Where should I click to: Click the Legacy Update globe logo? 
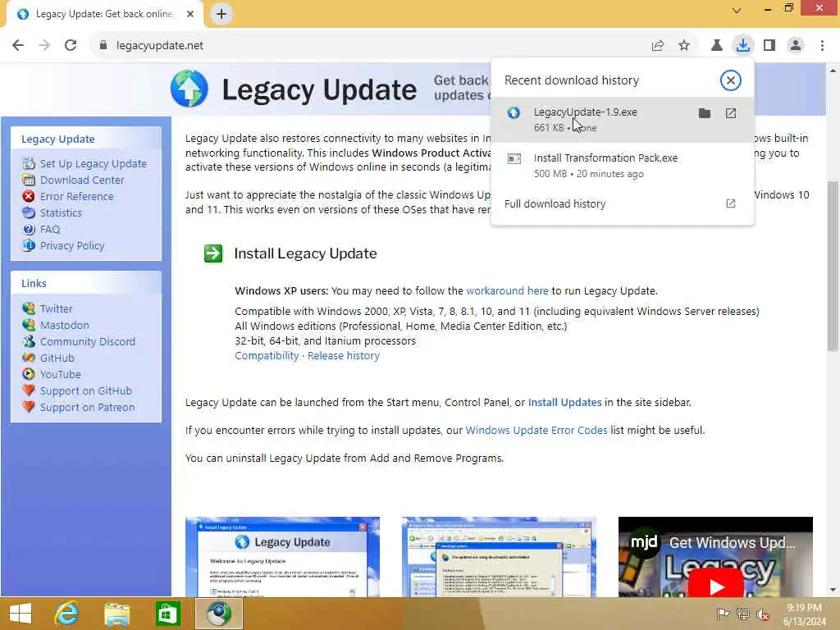click(189, 89)
